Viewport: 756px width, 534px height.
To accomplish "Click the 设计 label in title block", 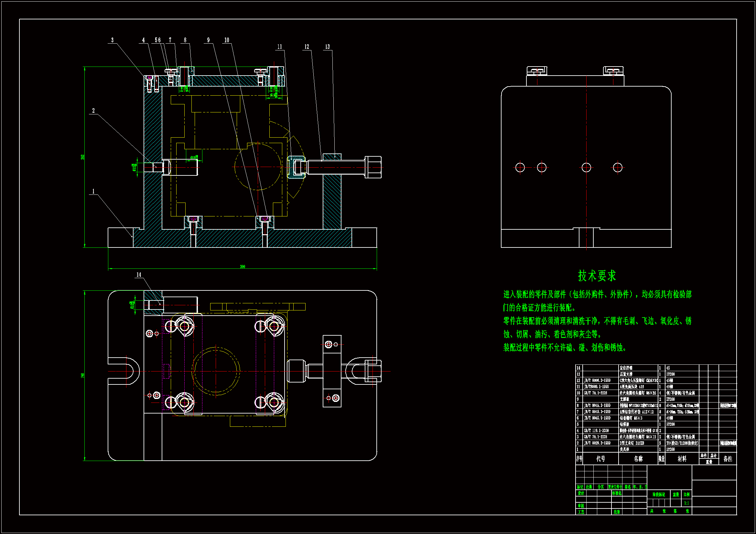I will click(x=581, y=493).
